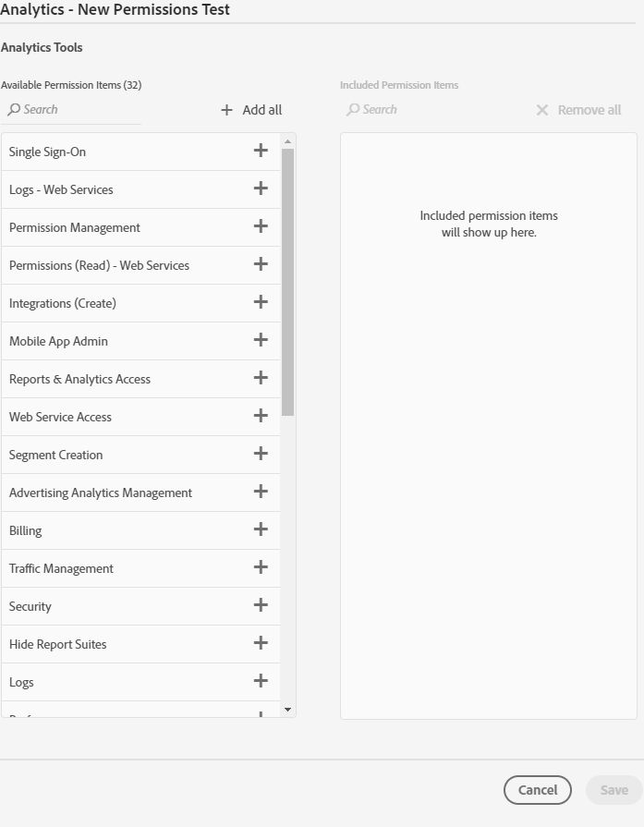Add the Single Sign-On permission with plus icon
644x827 pixels.
click(261, 151)
